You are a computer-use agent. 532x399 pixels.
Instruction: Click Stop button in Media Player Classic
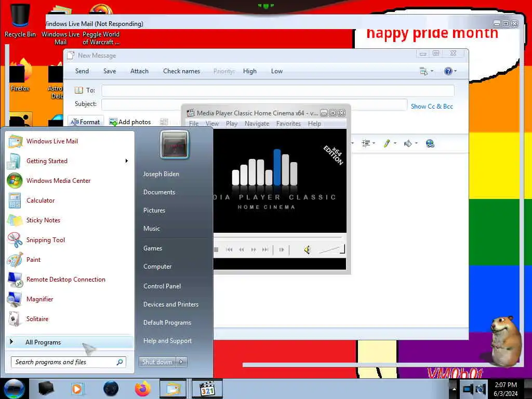216,250
